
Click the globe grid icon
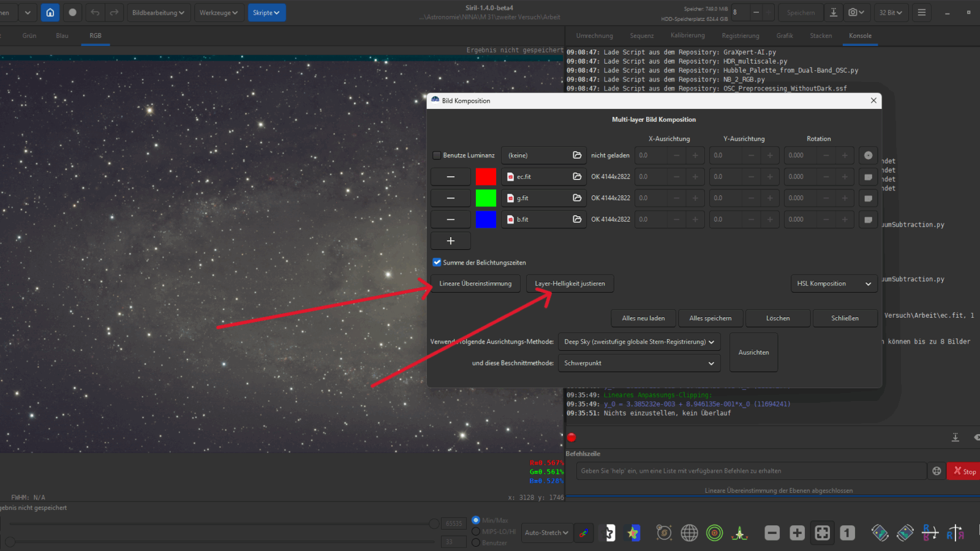[x=689, y=533]
